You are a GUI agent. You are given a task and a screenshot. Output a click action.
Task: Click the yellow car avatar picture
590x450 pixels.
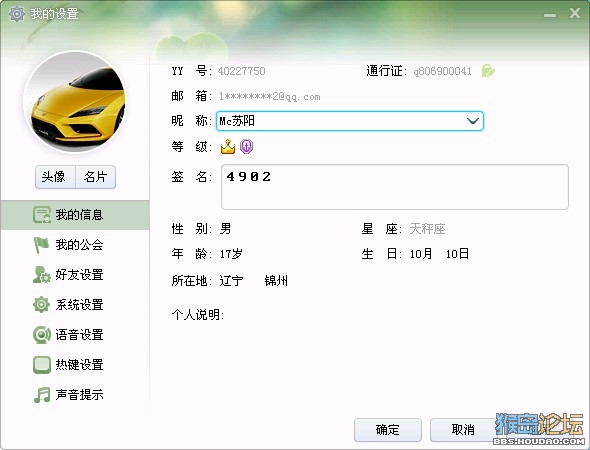[75, 102]
